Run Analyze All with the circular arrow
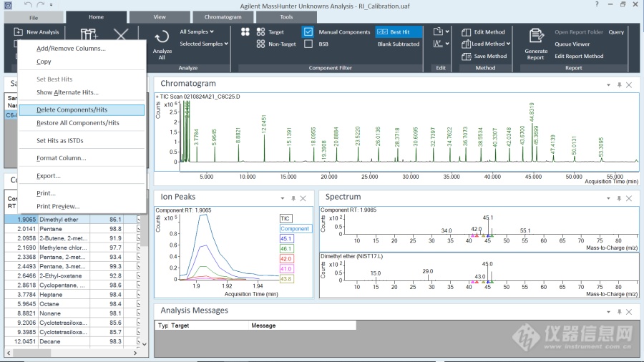 tap(162, 37)
